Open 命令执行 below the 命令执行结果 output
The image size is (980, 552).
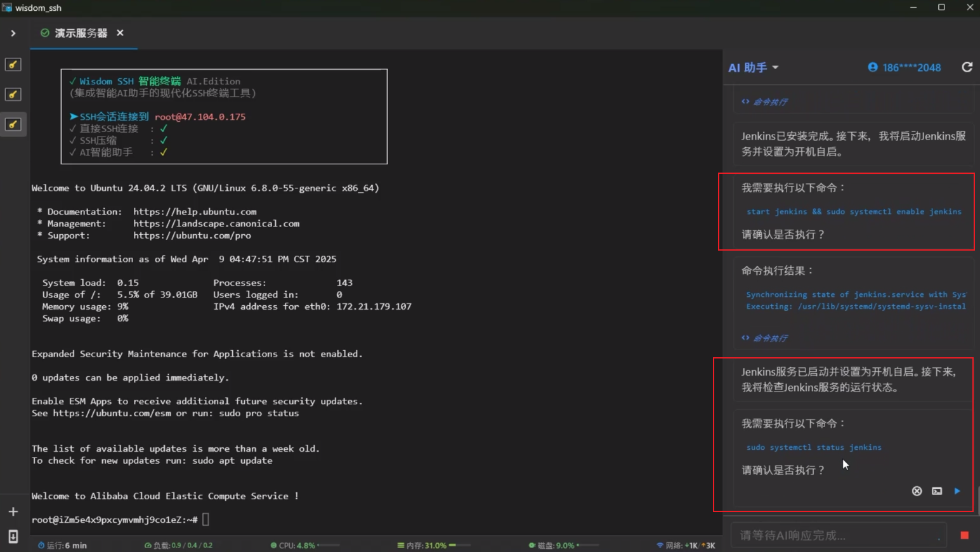764,338
